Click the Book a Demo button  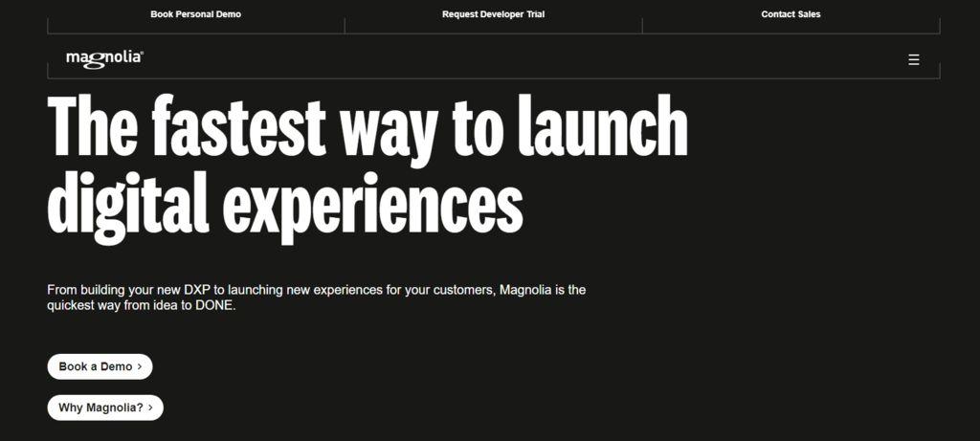coord(100,366)
